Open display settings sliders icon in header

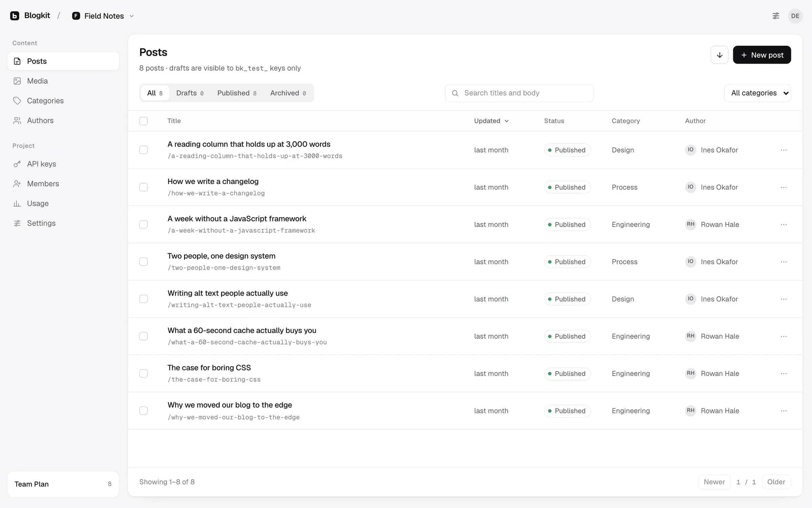pyautogui.click(x=776, y=16)
